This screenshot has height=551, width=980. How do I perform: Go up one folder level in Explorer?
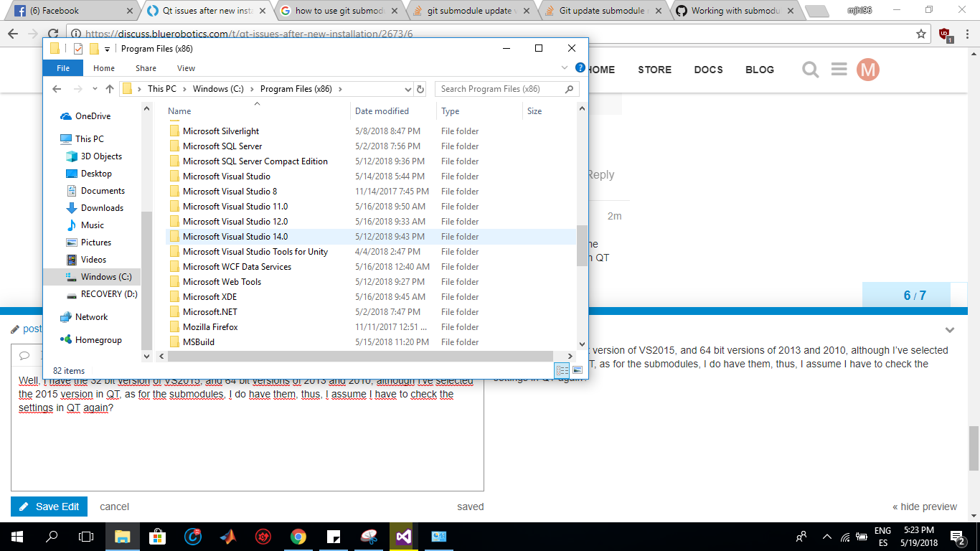click(110, 89)
